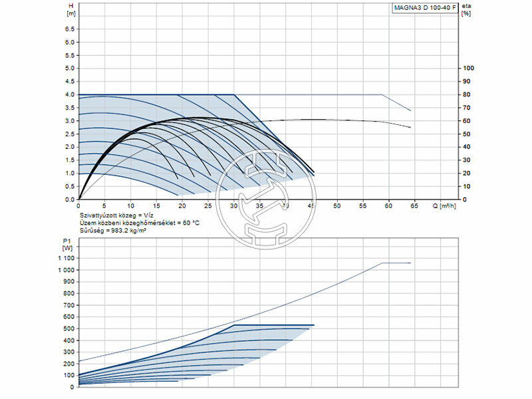Select the 1 100 tick on P1 axis
Viewport: 532px width, 399px height.
tap(65, 258)
